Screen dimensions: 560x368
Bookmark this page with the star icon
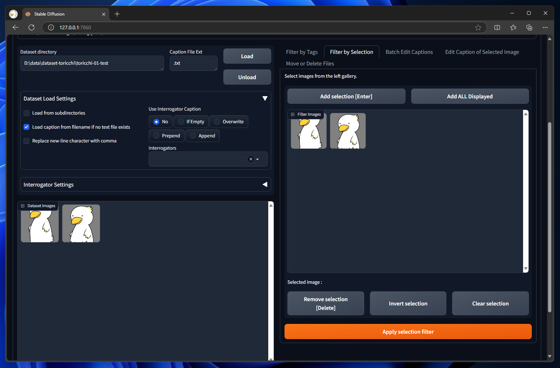478,28
